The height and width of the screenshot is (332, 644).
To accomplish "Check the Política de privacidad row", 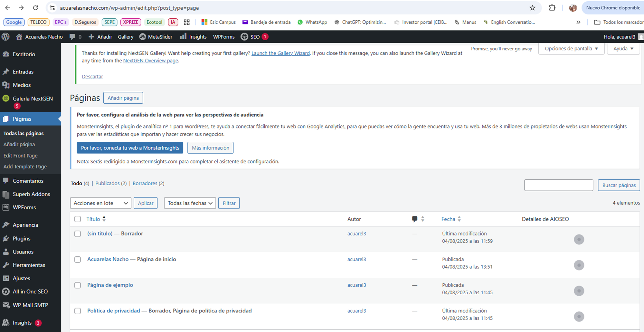I will tap(78, 311).
